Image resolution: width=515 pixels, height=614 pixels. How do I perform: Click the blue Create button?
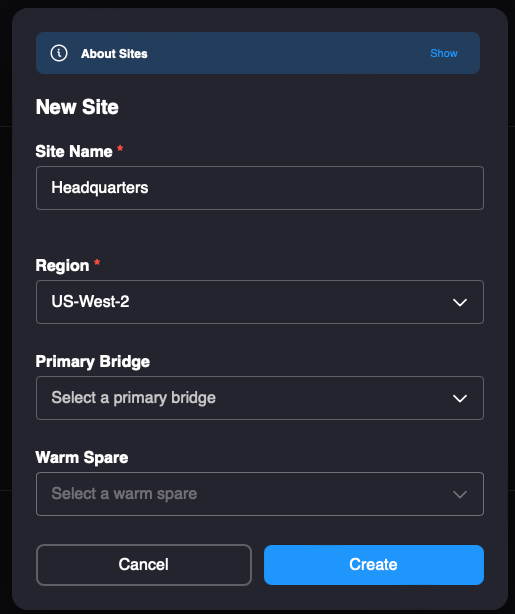[x=374, y=565]
